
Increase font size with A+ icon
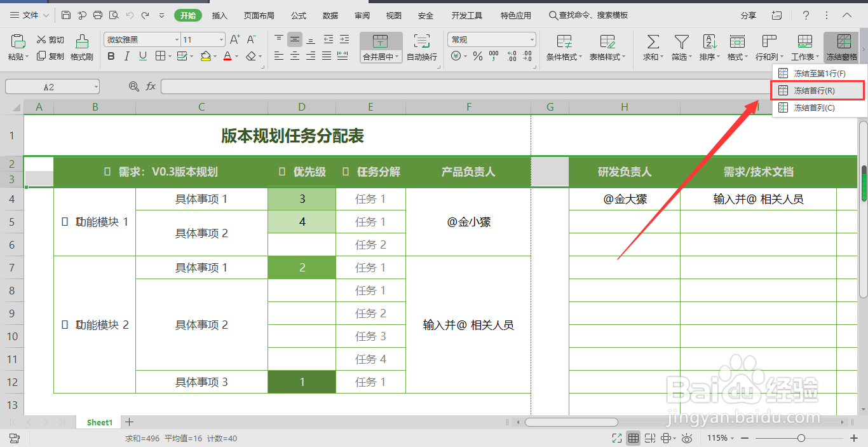pos(234,39)
